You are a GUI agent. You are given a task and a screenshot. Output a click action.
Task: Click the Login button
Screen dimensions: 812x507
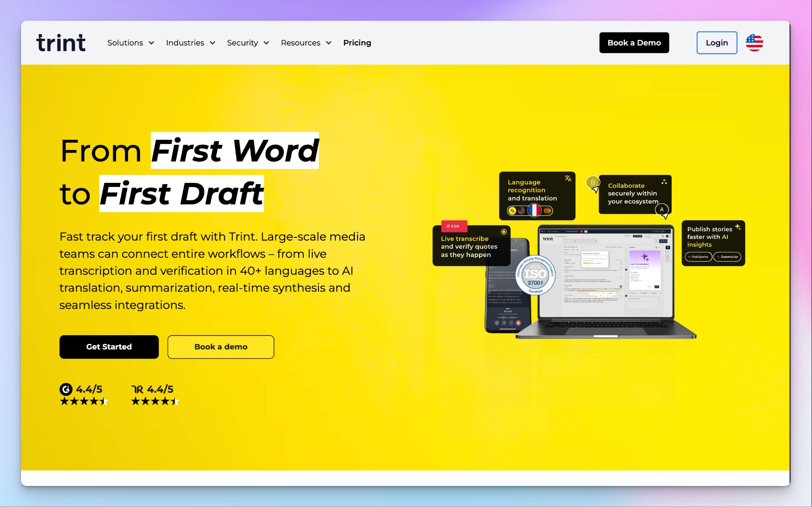pos(717,43)
